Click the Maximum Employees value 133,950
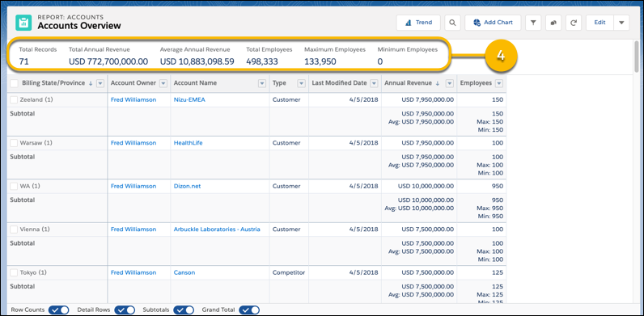This screenshot has width=644, height=316. [x=320, y=62]
